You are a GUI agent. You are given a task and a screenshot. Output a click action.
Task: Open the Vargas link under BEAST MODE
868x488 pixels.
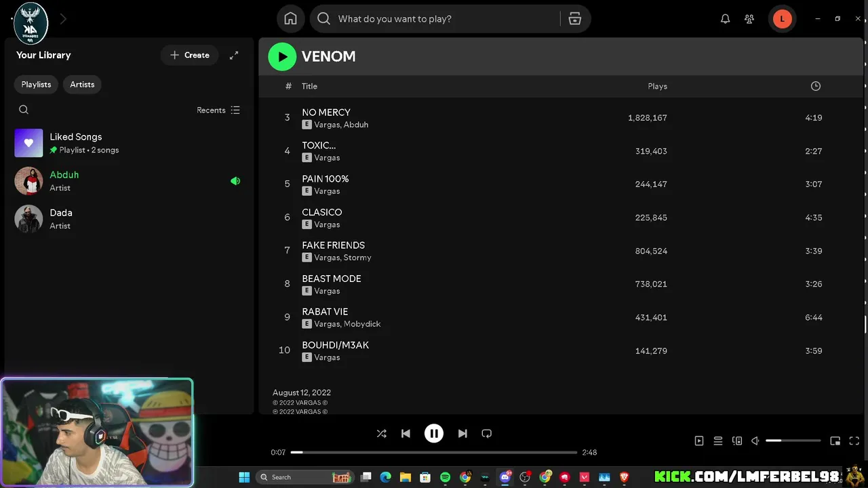click(327, 291)
